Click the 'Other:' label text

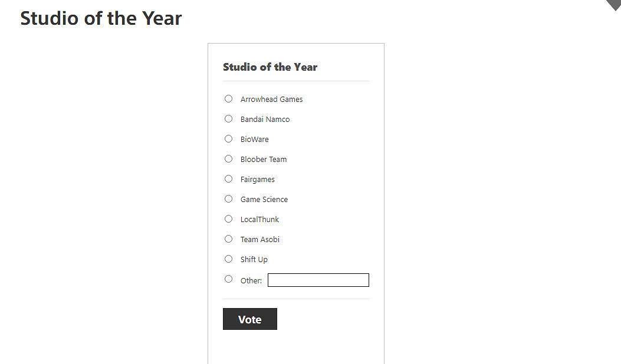[251, 281]
